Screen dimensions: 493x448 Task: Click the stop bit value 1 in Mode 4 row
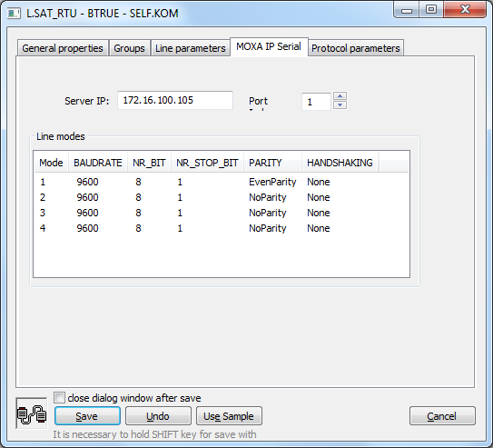pos(180,228)
